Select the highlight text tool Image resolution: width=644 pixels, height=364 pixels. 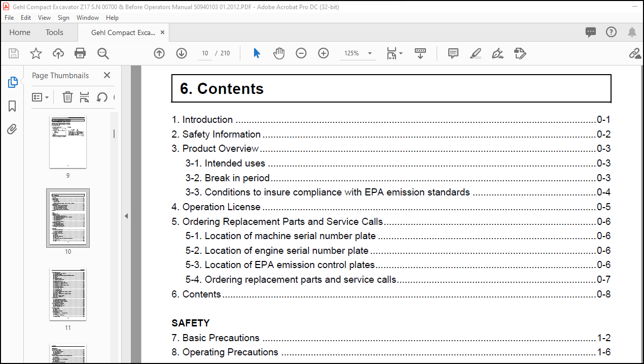(475, 53)
